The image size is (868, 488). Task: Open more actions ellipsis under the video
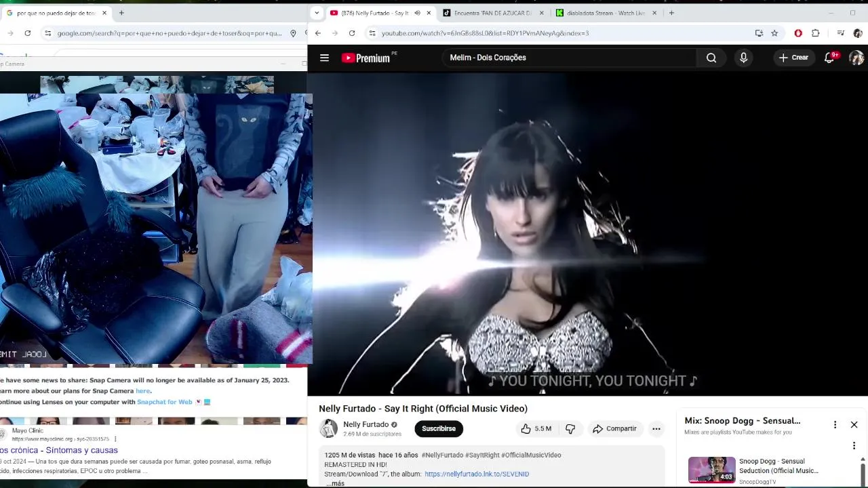656,428
